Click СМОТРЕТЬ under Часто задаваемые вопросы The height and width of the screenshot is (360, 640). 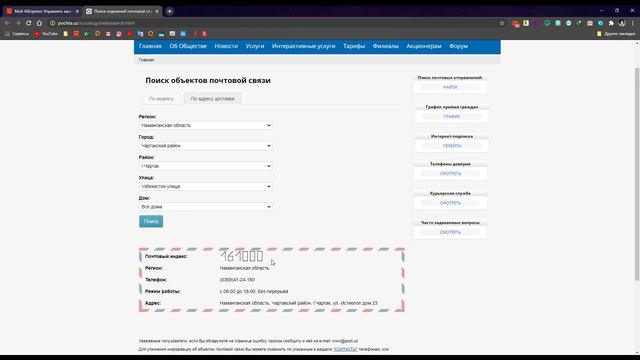pyautogui.click(x=450, y=232)
